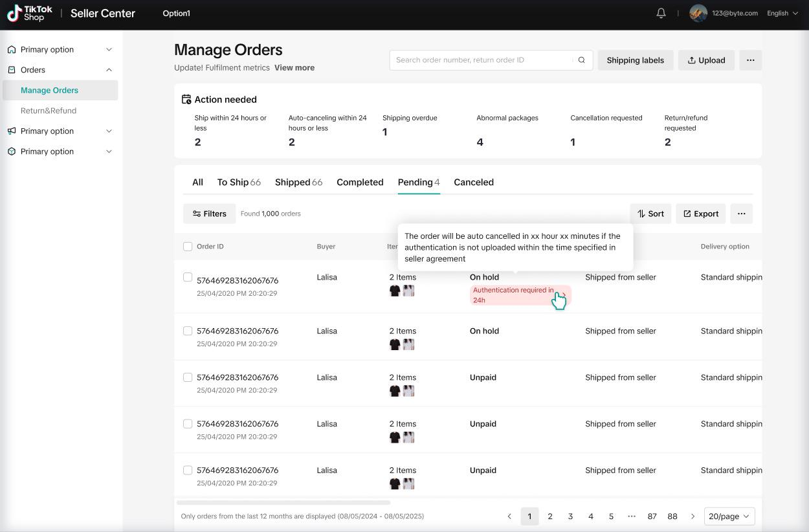The height and width of the screenshot is (532, 809).
Task: Click the order search input field
Action: (x=482, y=60)
